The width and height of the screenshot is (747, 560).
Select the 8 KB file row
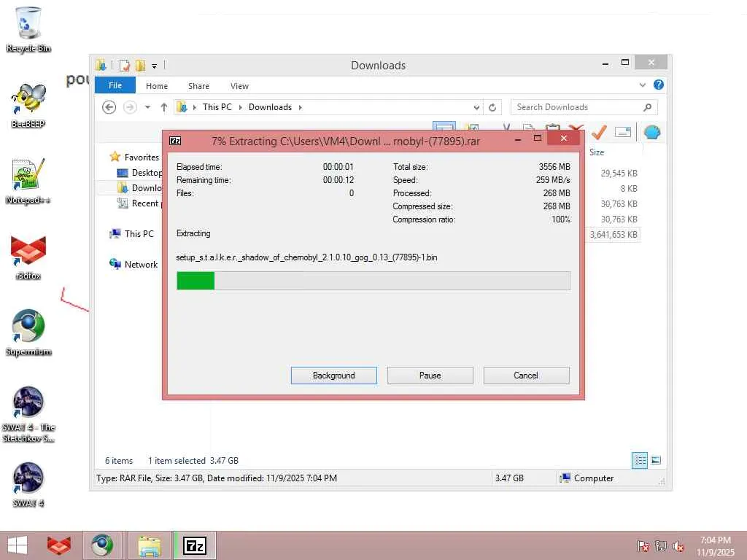629,189
